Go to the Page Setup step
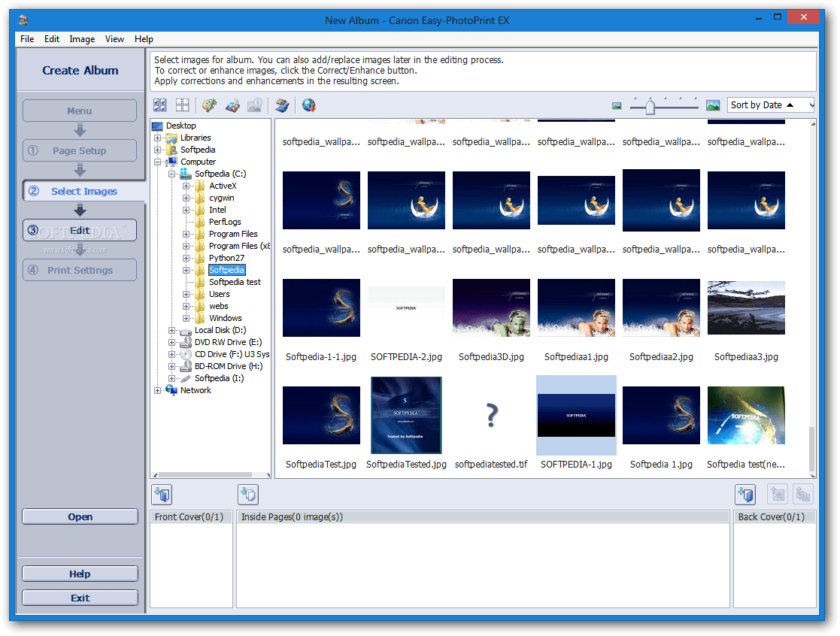Screen dimensions: 840x636 [x=79, y=150]
